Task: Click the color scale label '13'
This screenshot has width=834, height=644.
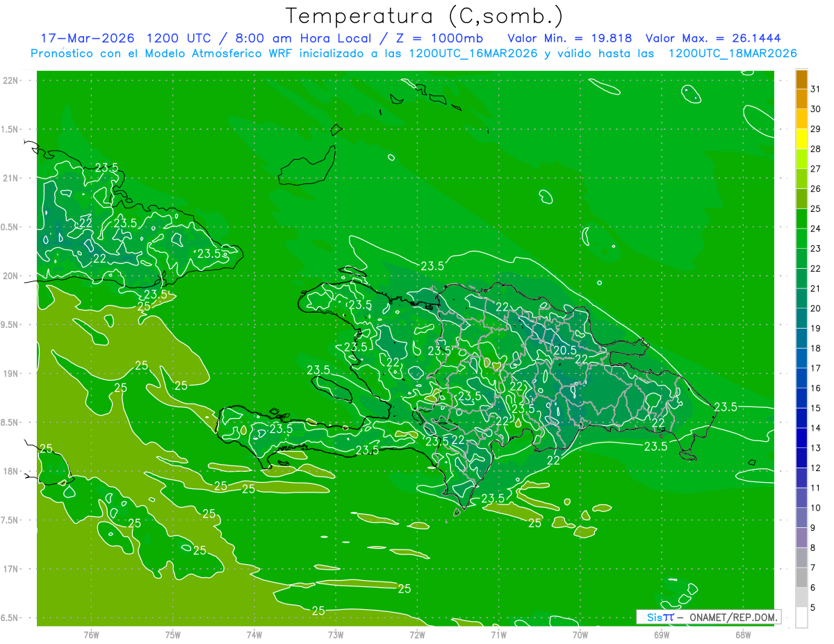Action: (816, 448)
